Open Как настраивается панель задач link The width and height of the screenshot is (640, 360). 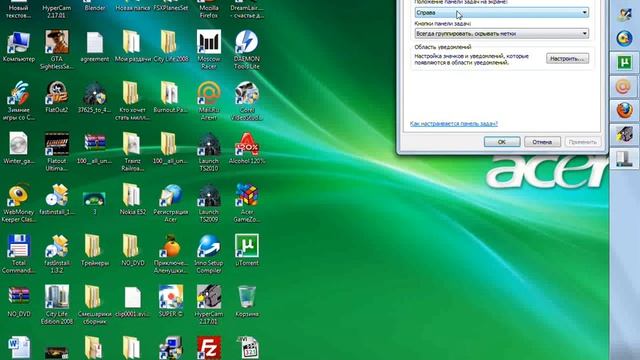click(453, 124)
